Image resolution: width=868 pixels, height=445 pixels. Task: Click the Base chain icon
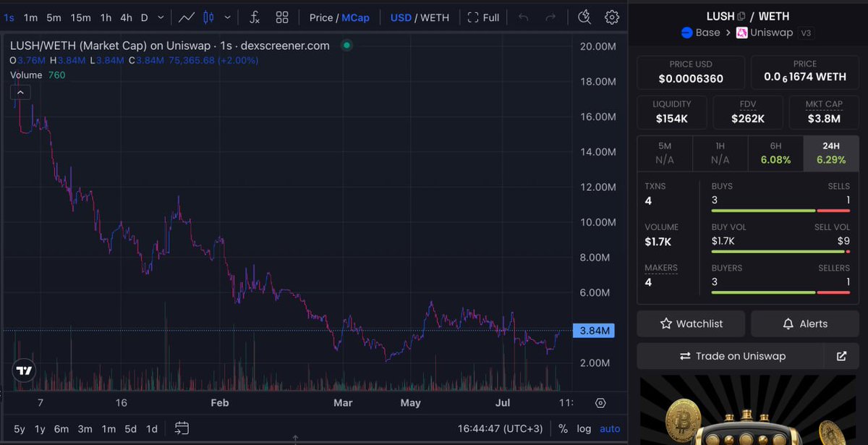click(687, 33)
